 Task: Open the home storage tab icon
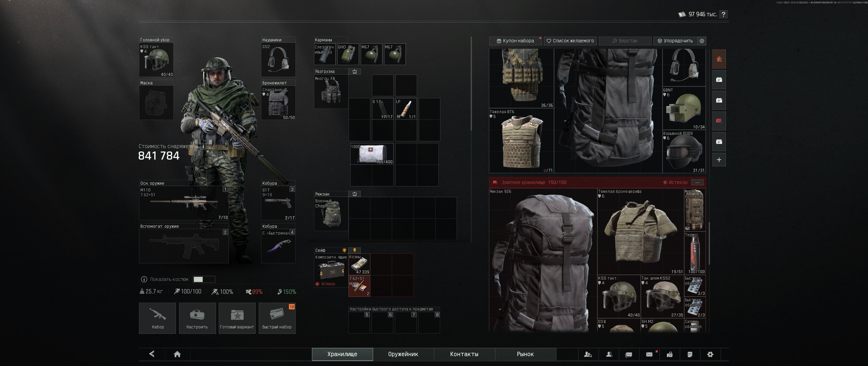point(719,59)
